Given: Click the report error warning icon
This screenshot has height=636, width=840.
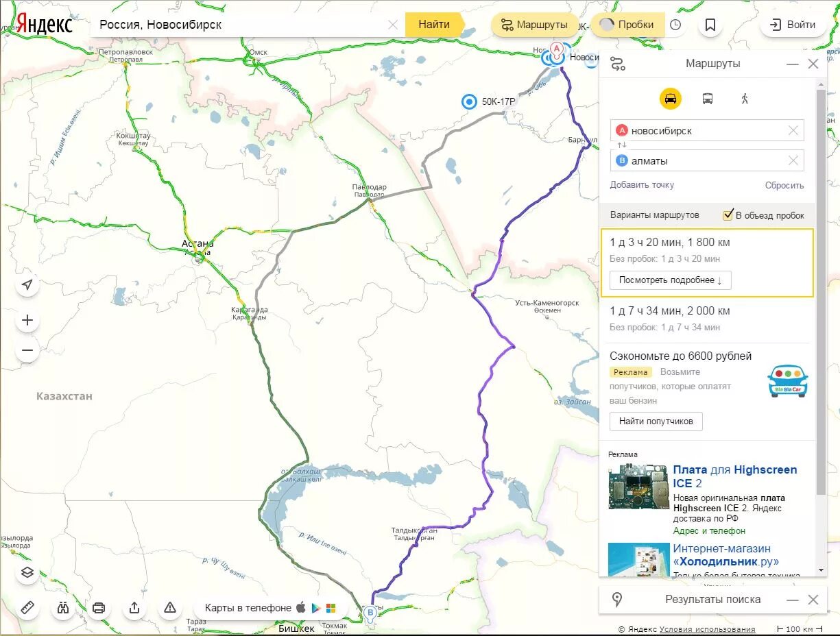Looking at the screenshot, I should point(170,607).
